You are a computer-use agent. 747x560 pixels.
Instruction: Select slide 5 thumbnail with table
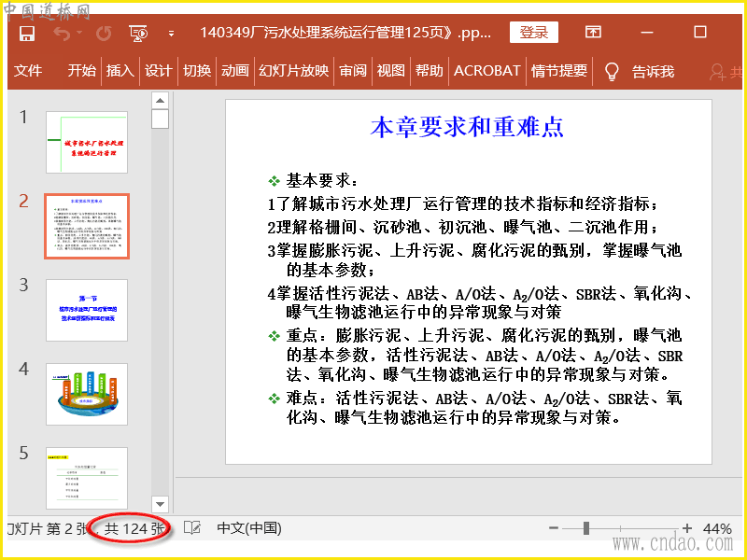coord(87,478)
